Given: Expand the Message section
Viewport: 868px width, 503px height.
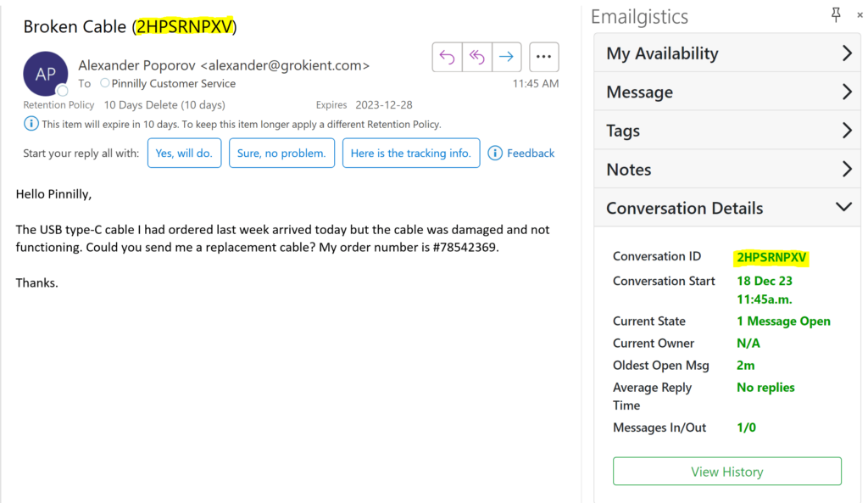Looking at the screenshot, I should tap(727, 92).
